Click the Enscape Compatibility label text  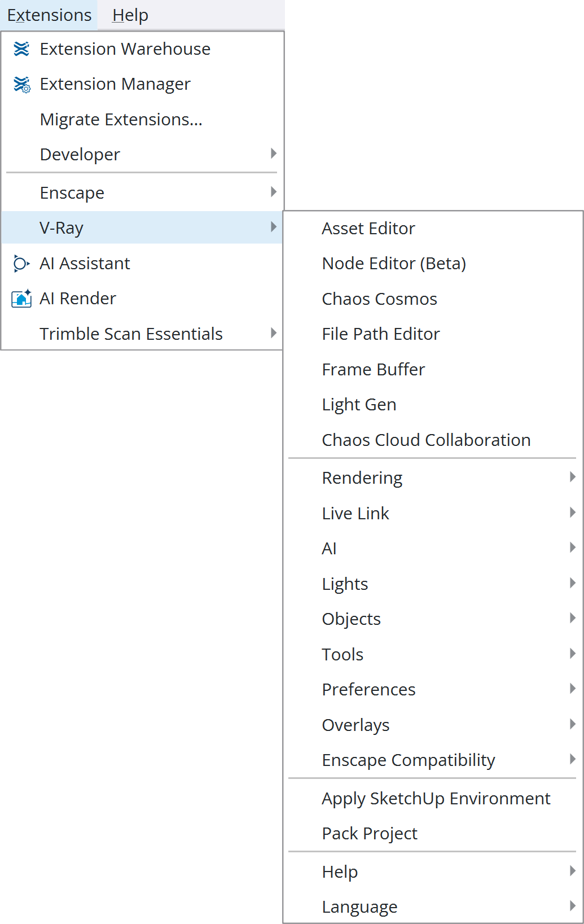(x=409, y=760)
